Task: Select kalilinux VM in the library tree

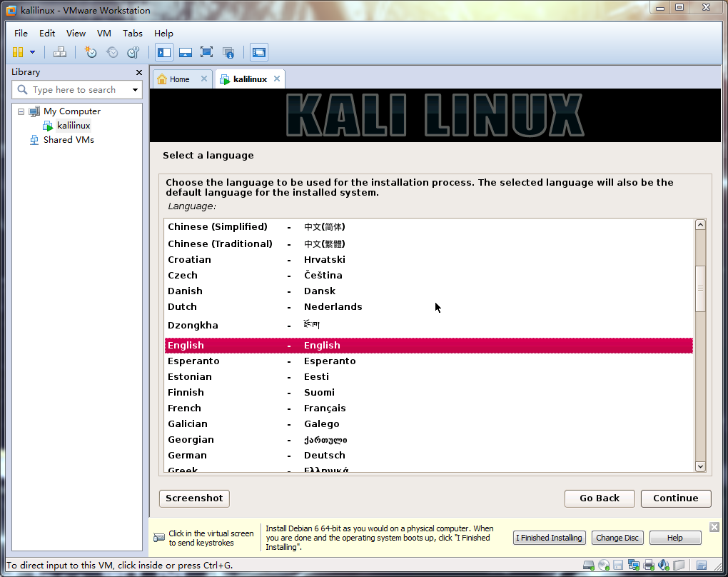Action: (74, 126)
